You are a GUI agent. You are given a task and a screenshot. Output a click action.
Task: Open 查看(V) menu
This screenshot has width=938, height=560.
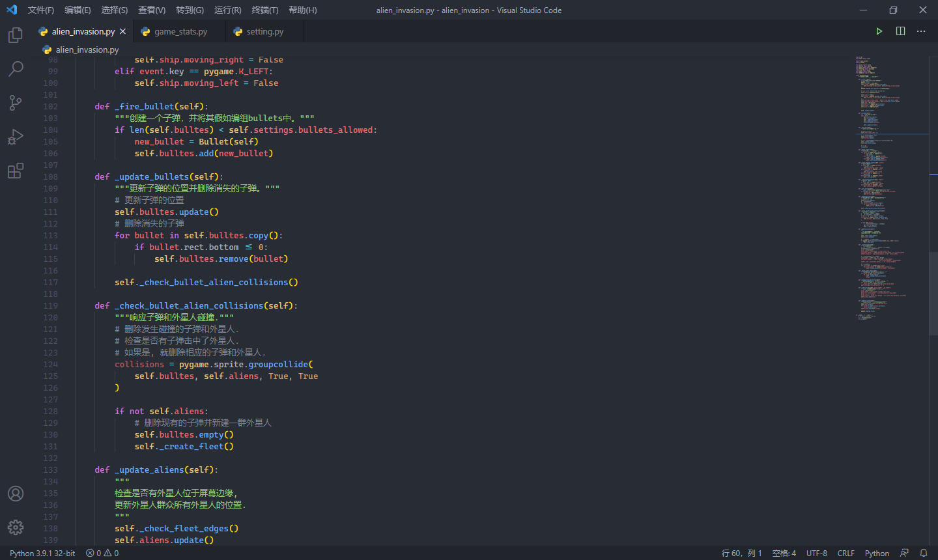coord(152,10)
